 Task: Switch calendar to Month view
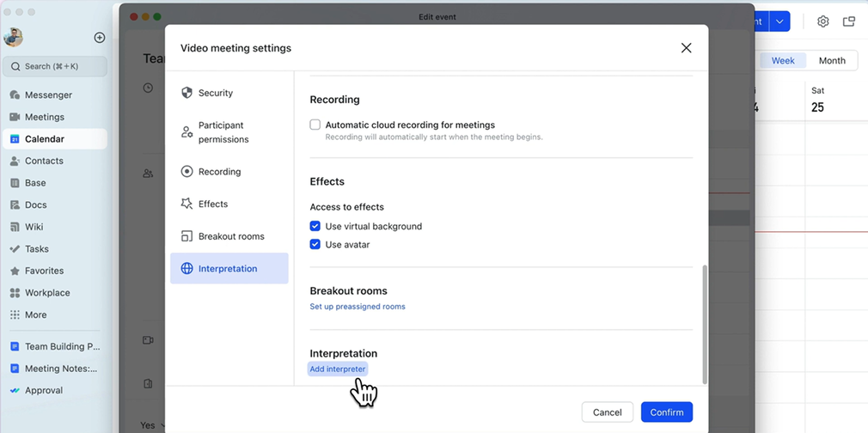click(831, 61)
